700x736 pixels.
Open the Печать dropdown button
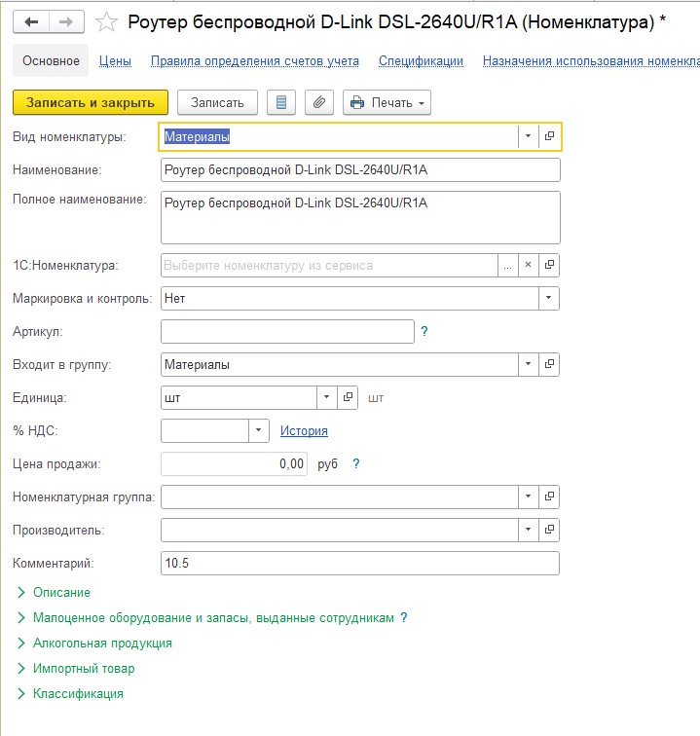pyautogui.click(x=387, y=102)
